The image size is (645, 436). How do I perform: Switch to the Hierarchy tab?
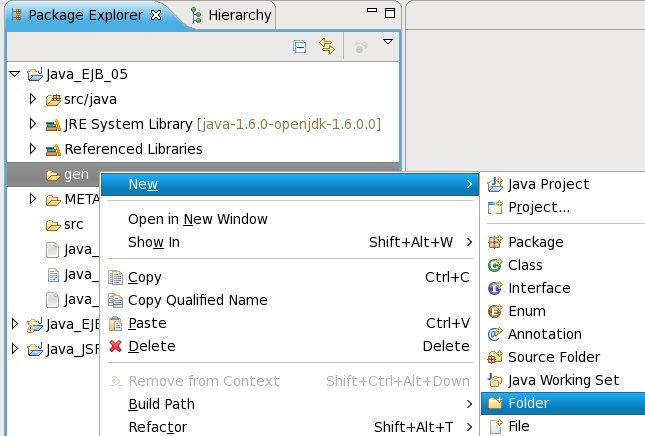pyautogui.click(x=228, y=15)
